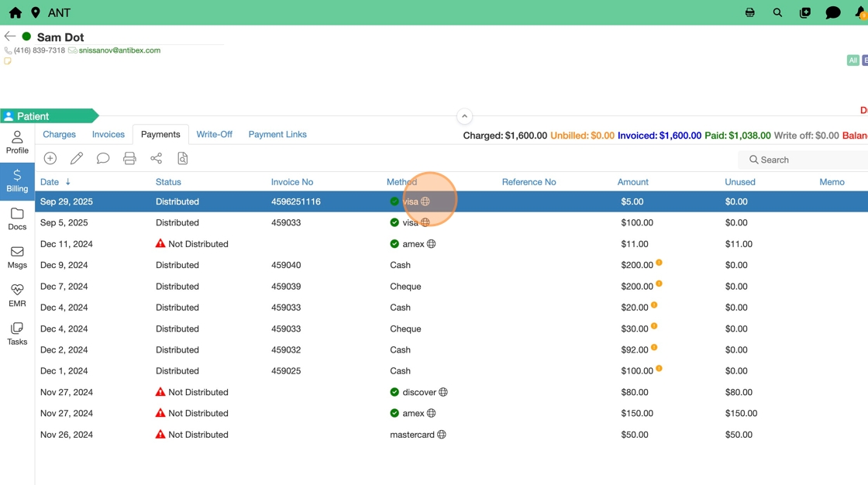Click the back arrow beside Sam Dot
The height and width of the screenshot is (485, 868).
(10, 36)
